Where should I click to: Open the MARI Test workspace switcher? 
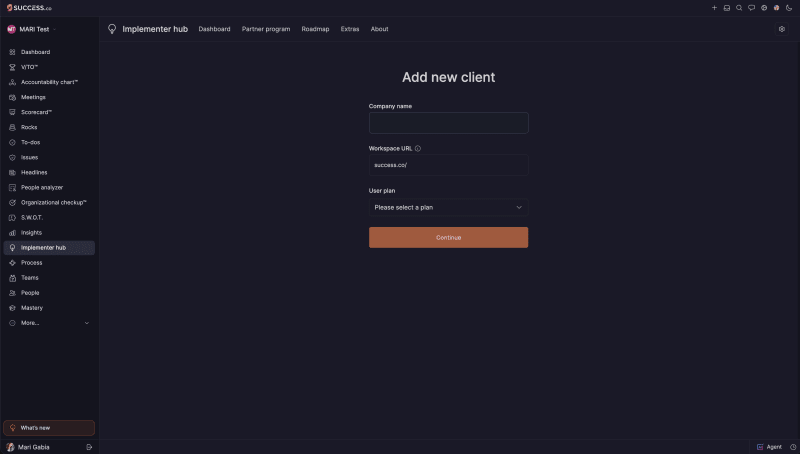tap(32, 29)
